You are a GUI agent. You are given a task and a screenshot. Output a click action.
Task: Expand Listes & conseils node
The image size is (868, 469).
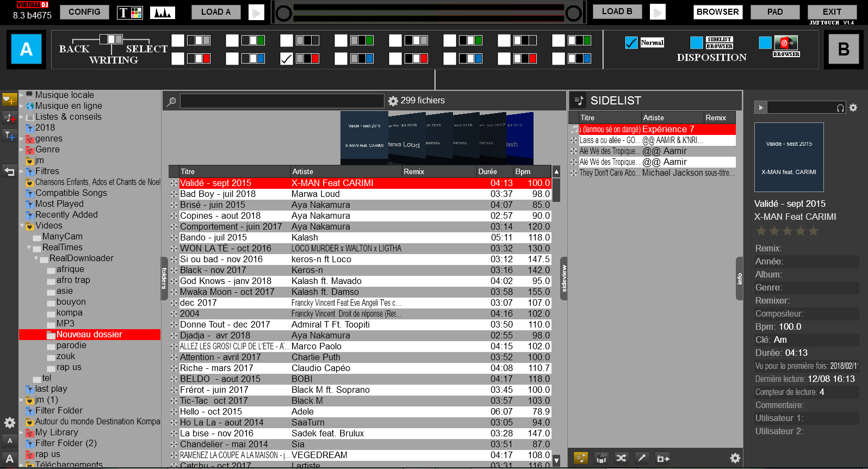pos(22,117)
